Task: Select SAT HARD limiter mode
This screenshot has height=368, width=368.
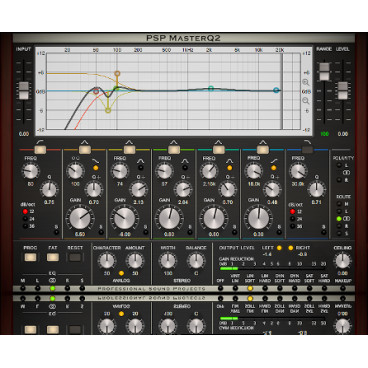Action: pos(324,288)
